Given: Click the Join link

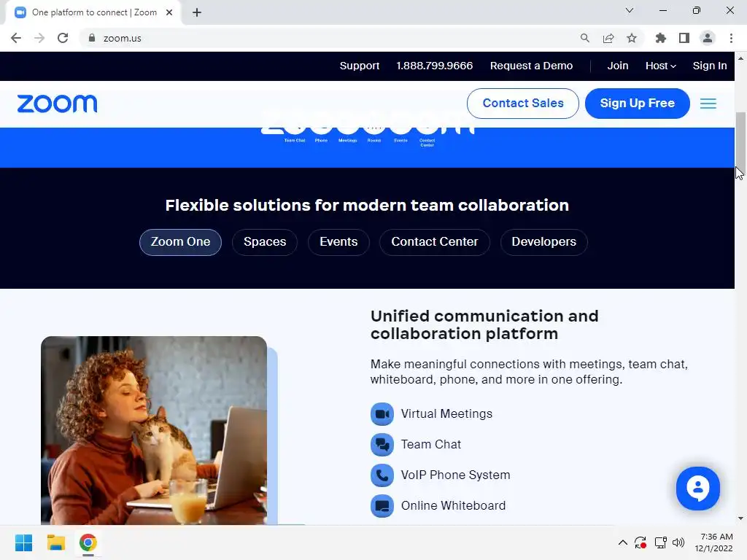Looking at the screenshot, I should point(618,66).
